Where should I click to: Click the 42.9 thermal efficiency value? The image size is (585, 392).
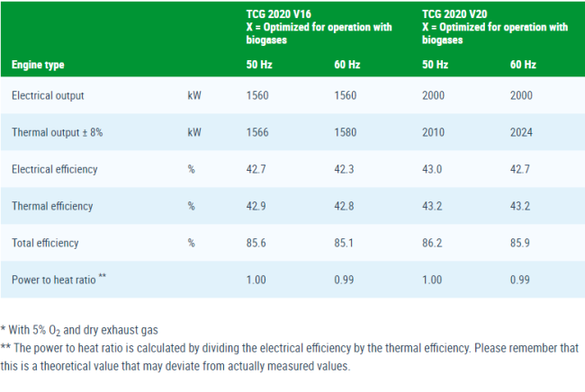pos(256,206)
